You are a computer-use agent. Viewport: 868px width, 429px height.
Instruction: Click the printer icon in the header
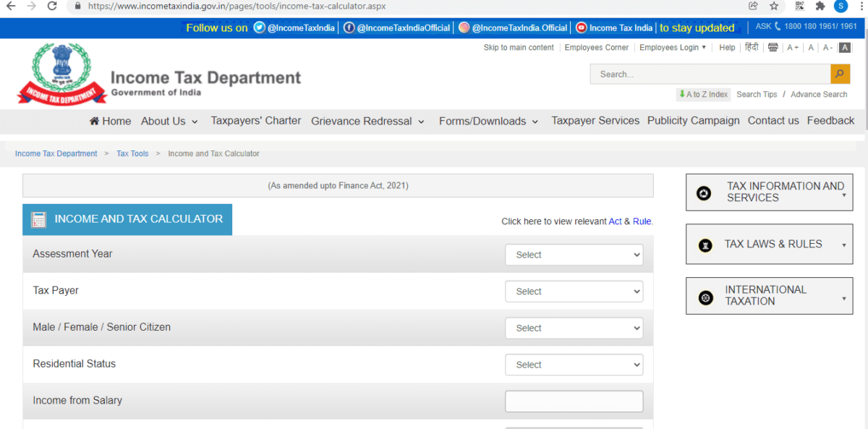(x=773, y=47)
